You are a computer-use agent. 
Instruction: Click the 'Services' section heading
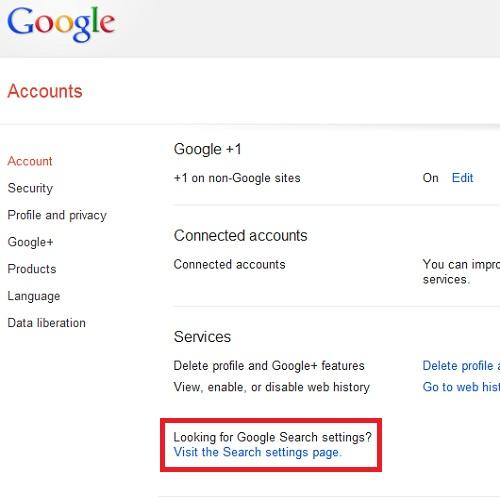(202, 337)
